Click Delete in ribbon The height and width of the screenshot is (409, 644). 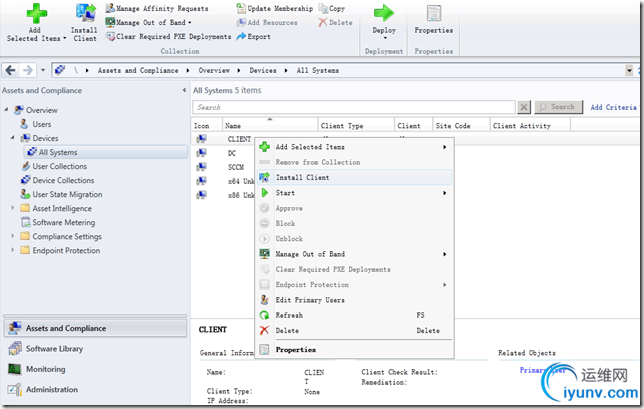(336, 22)
